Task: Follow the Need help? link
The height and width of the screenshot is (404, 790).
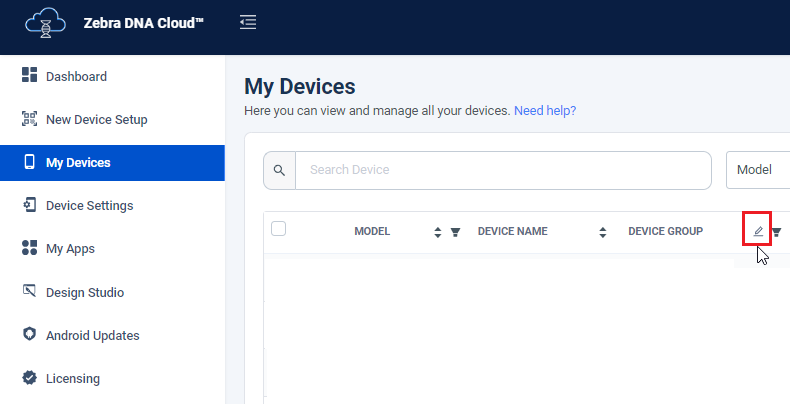Action: tap(545, 110)
